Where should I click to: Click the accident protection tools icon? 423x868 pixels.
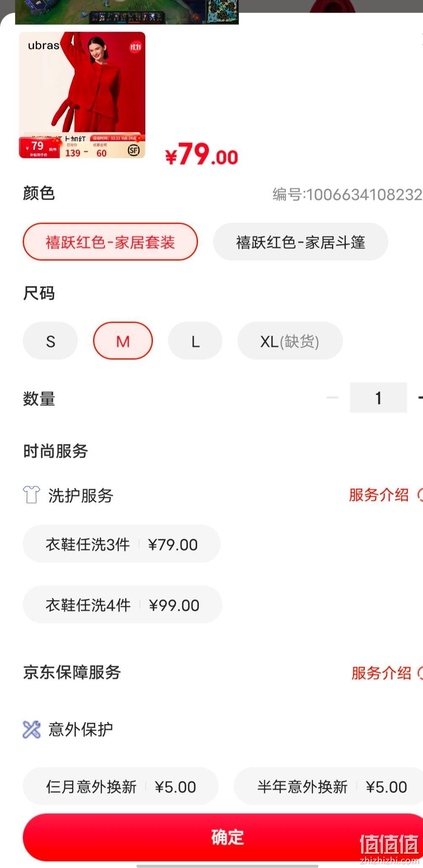click(x=32, y=729)
